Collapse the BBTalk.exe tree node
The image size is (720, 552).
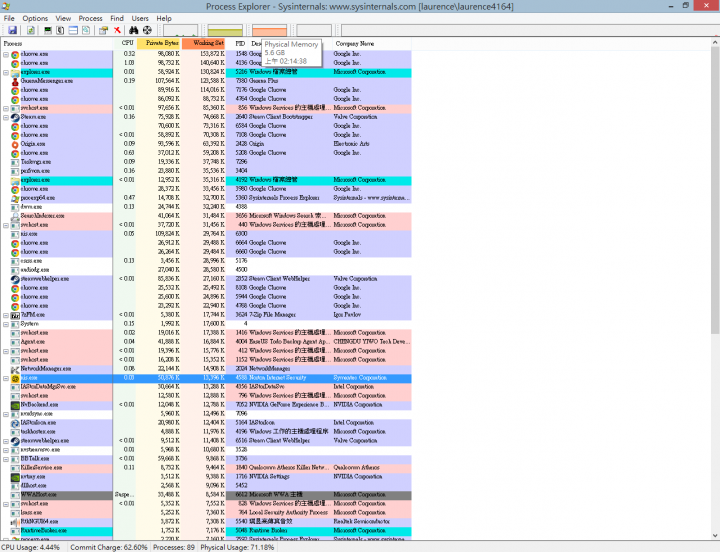click(x=6, y=459)
